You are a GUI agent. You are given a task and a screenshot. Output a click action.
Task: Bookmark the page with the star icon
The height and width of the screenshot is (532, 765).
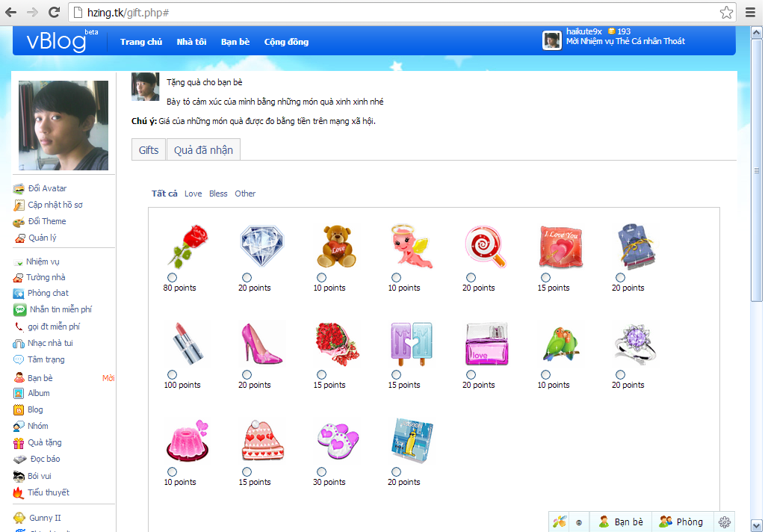(726, 12)
